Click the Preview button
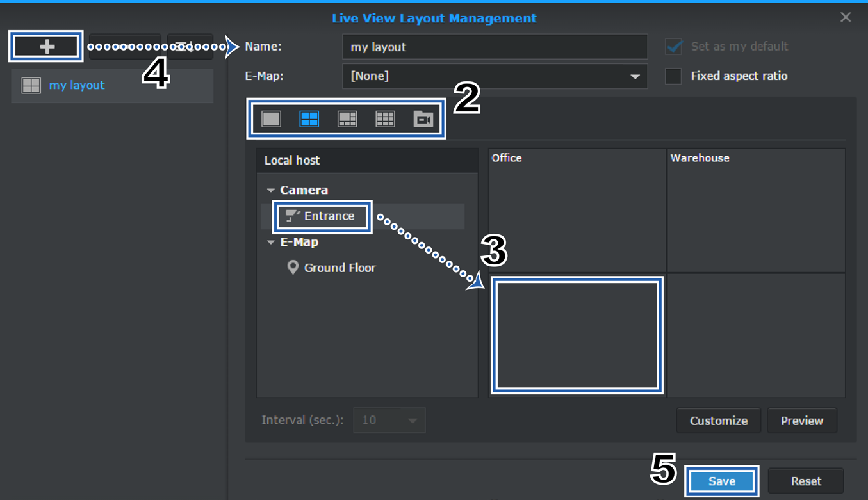This screenshot has height=500, width=868. pos(802,421)
